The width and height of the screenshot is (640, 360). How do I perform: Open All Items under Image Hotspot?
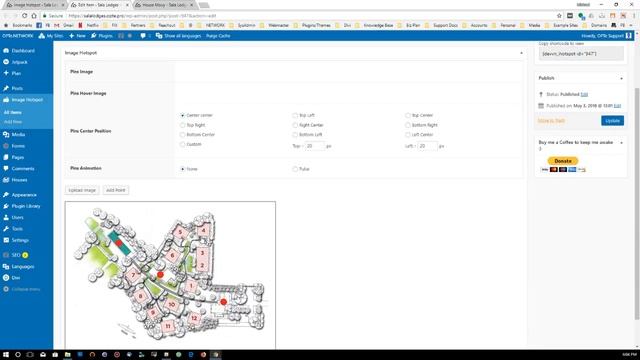pos(13,112)
